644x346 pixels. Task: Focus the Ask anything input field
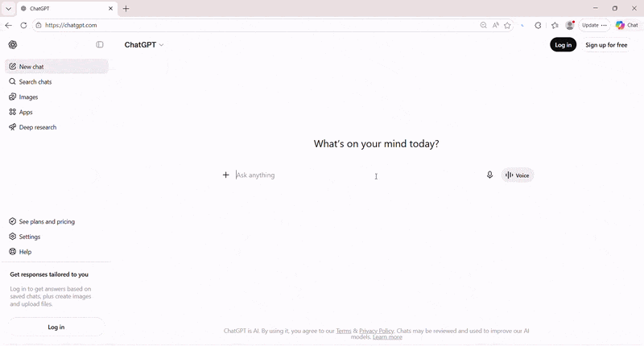click(x=357, y=175)
